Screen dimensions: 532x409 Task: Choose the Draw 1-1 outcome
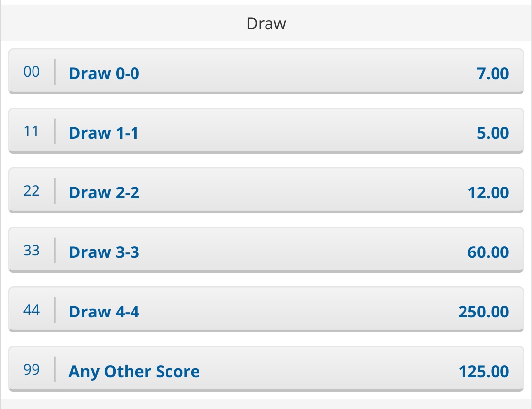103,133
